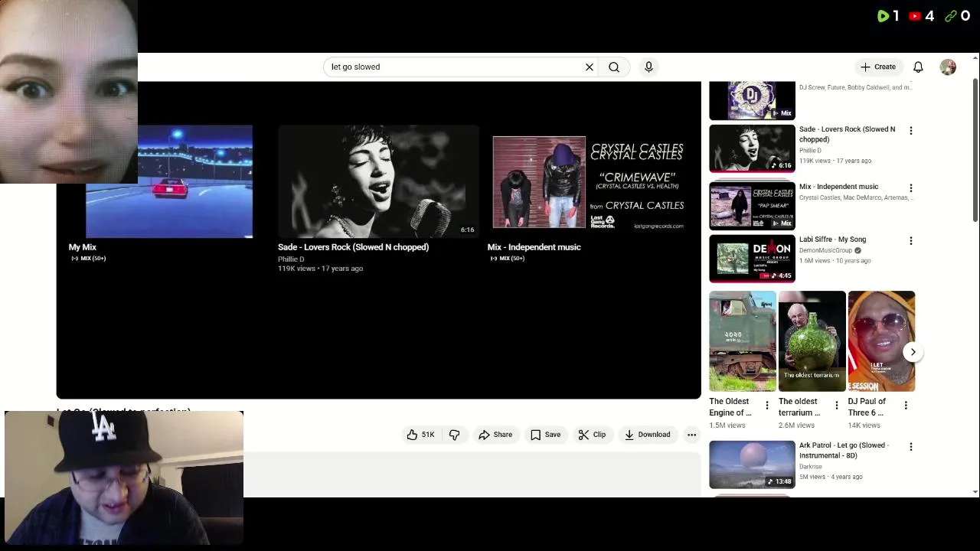Open Phillie D channel under endscreen video
The width and height of the screenshot is (980, 551).
point(291,259)
